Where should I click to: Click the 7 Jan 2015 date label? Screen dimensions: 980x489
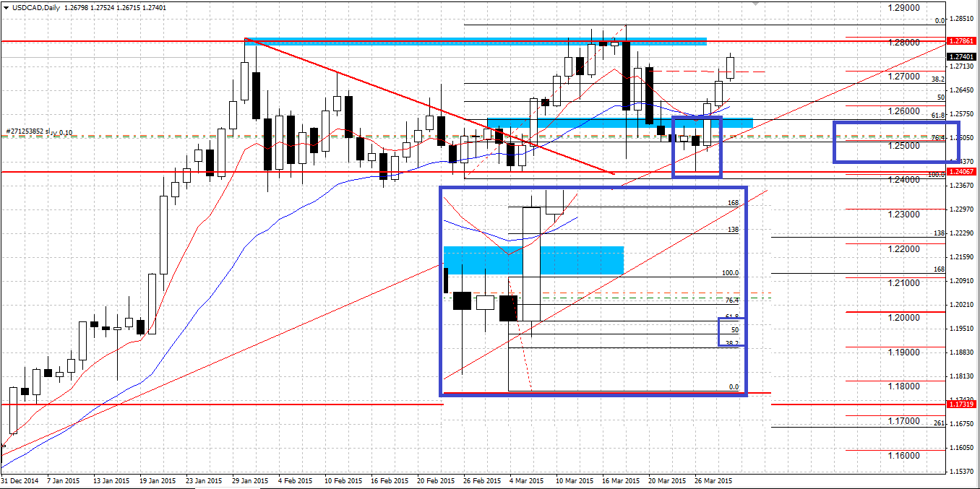[63, 480]
